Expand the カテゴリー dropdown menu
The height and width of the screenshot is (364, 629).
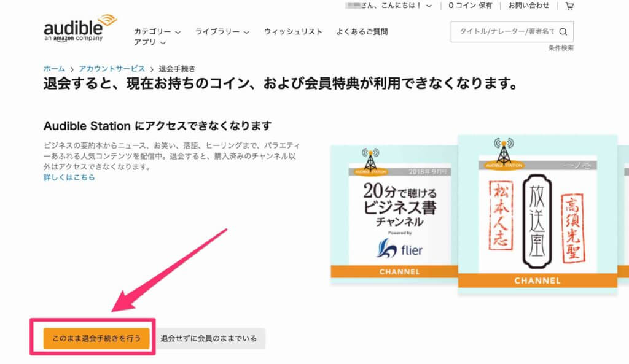click(157, 32)
